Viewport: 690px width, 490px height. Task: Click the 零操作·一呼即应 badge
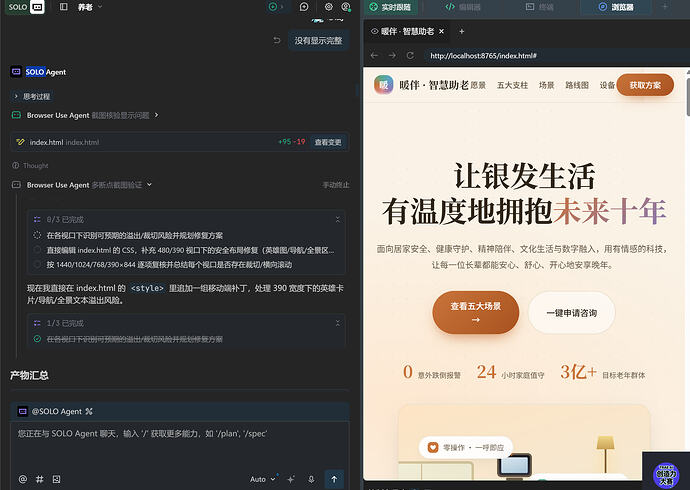[x=466, y=447]
